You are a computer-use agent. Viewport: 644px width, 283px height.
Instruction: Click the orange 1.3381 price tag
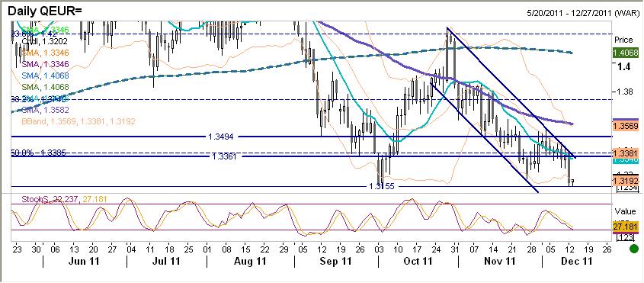(626, 153)
